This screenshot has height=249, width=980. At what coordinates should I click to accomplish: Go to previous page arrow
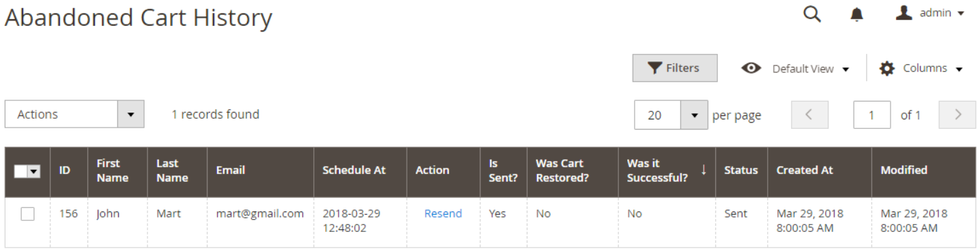click(809, 115)
